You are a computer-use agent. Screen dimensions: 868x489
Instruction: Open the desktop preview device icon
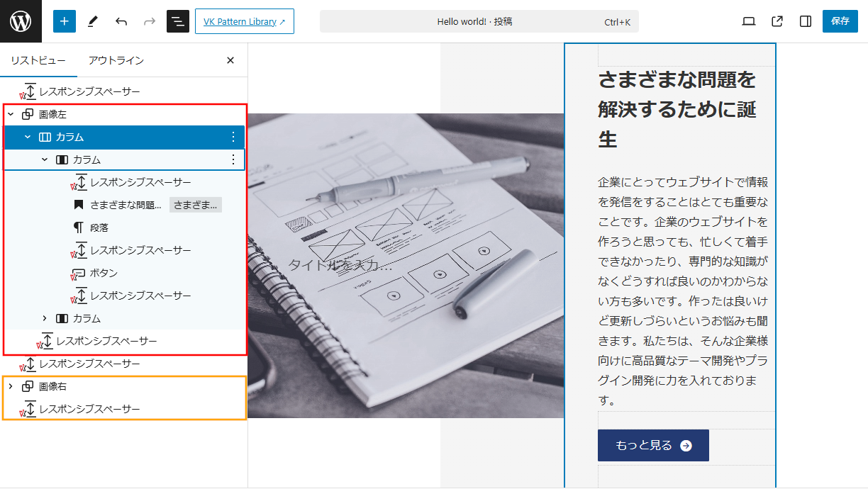(749, 21)
